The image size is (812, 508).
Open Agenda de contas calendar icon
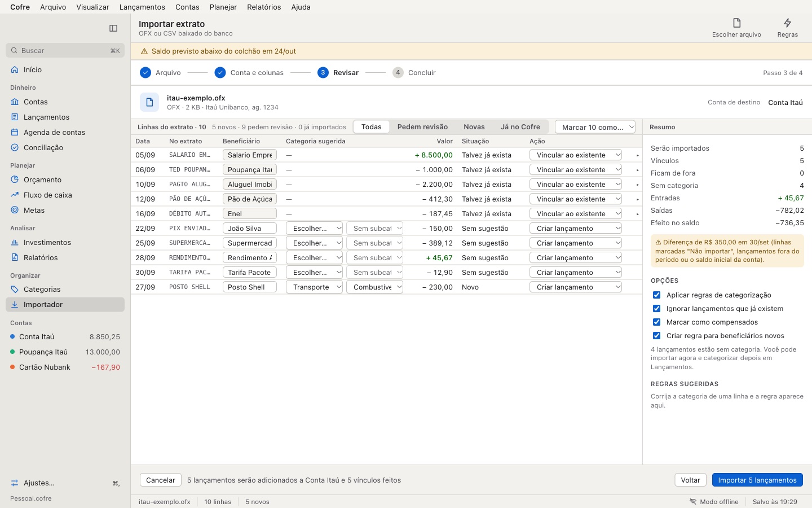pyautogui.click(x=15, y=133)
